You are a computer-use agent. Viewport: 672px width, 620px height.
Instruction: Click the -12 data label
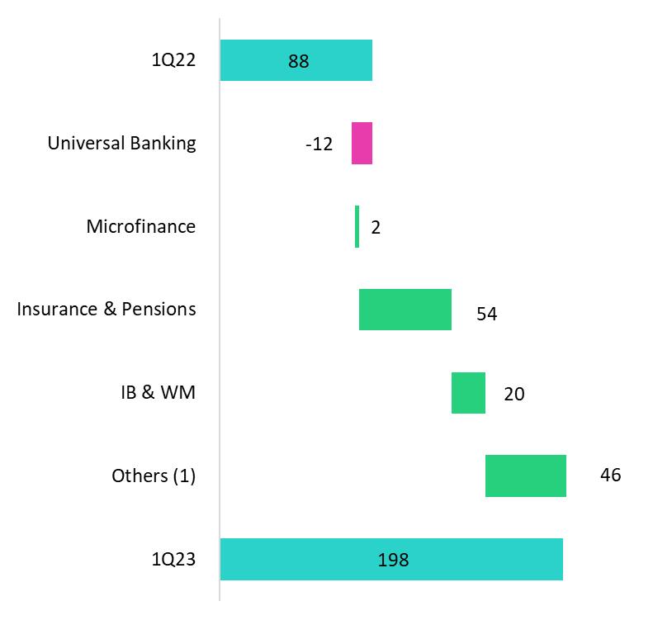[x=319, y=144]
